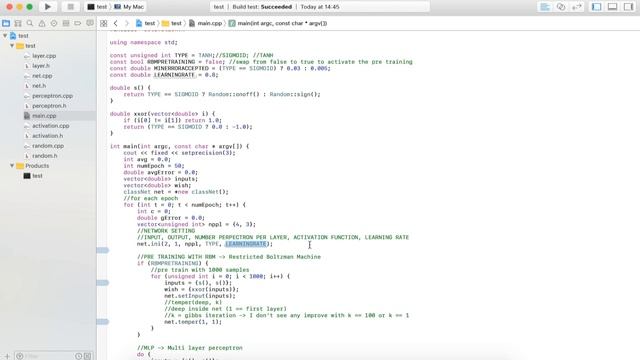Toggle breakpoint on net.ini line
The width and height of the screenshot is (640, 360).
coord(102,250)
